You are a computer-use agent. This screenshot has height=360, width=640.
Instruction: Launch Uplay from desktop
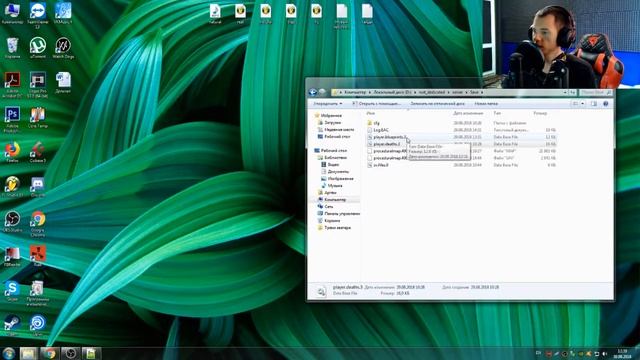[x=38, y=325]
